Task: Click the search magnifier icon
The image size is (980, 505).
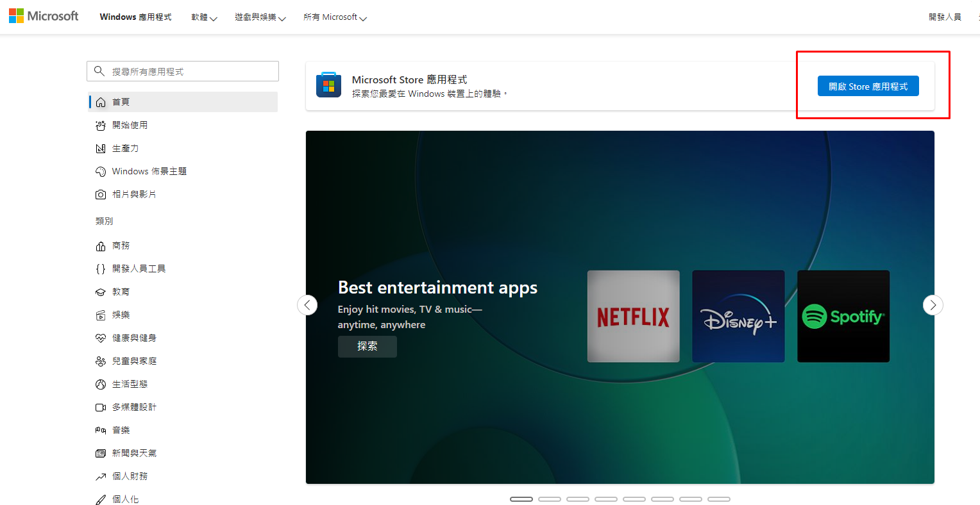Action: point(99,71)
